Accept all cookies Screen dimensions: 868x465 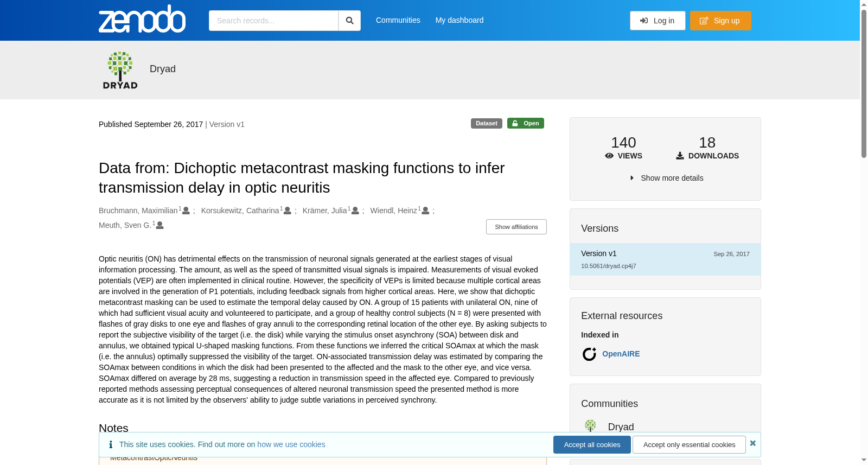pyautogui.click(x=592, y=444)
